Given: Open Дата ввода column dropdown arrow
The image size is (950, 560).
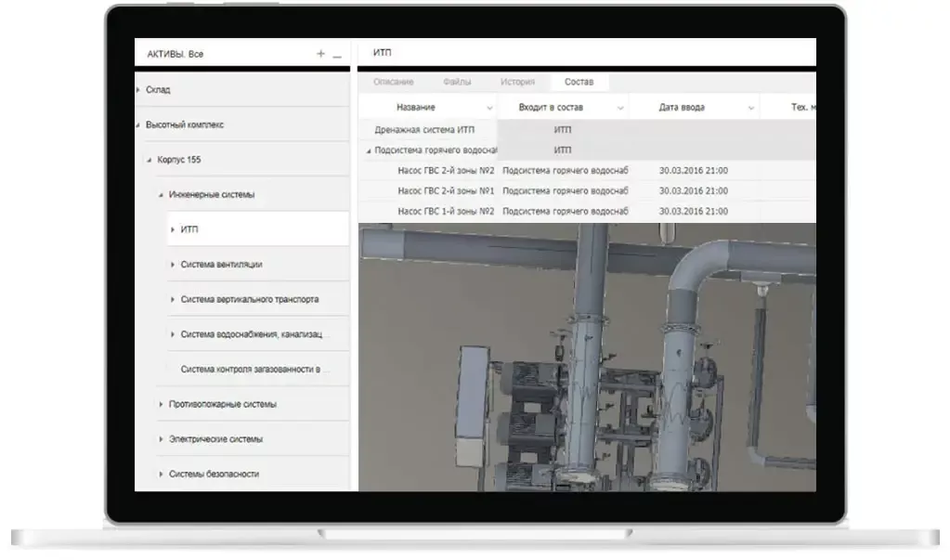Looking at the screenshot, I should (750, 108).
